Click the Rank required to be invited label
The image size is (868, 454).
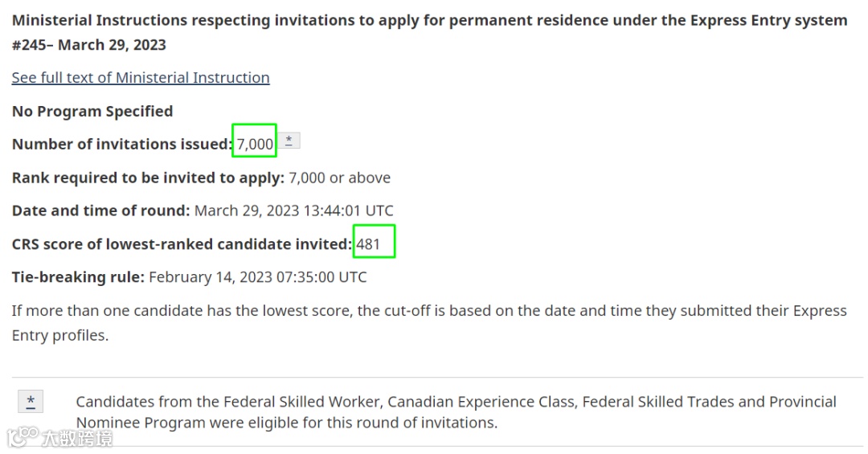148,178
